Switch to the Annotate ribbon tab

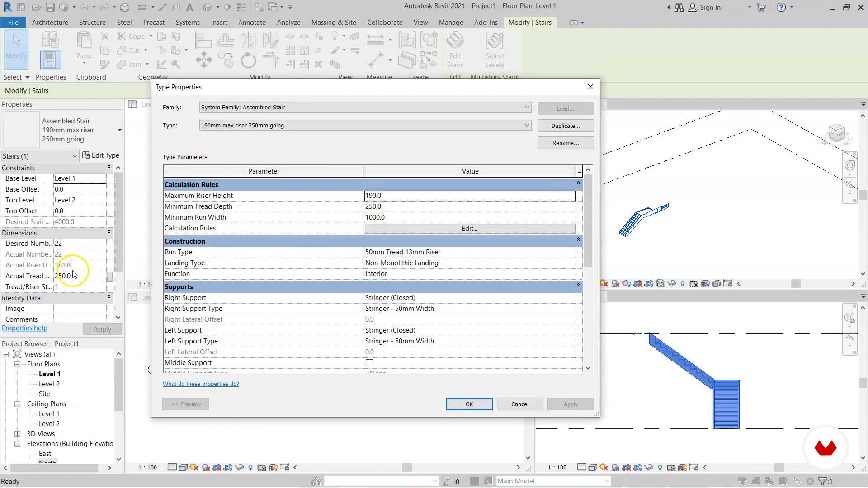(x=252, y=23)
